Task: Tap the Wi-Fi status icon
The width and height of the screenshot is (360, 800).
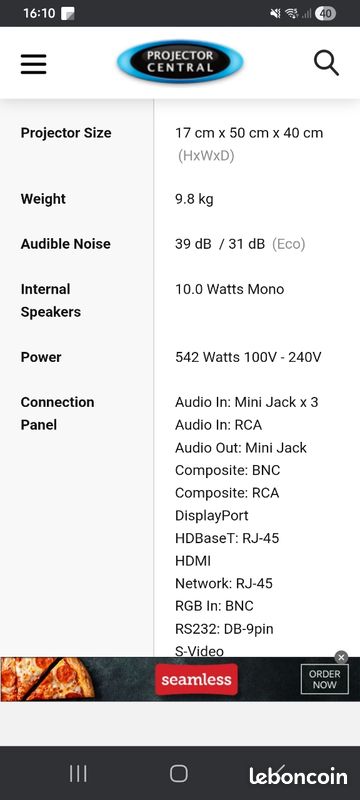Action: click(x=292, y=13)
